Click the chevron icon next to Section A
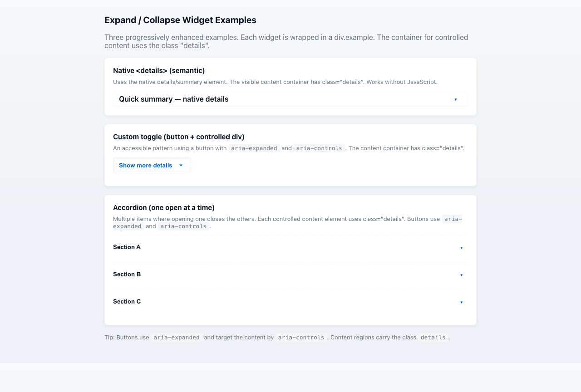 click(x=462, y=248)
